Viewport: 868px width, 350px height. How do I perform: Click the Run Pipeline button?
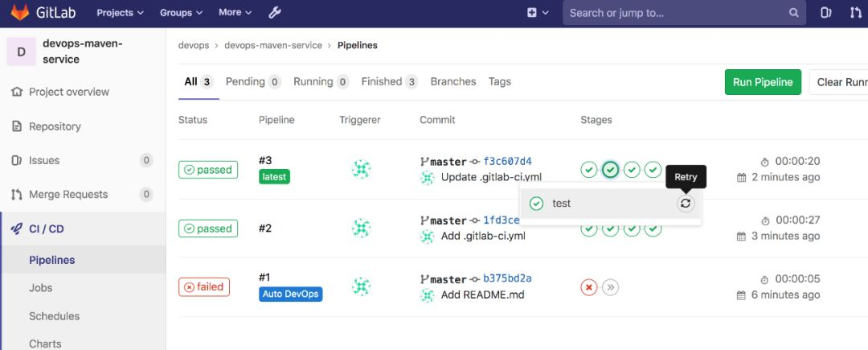coord(763,82)
